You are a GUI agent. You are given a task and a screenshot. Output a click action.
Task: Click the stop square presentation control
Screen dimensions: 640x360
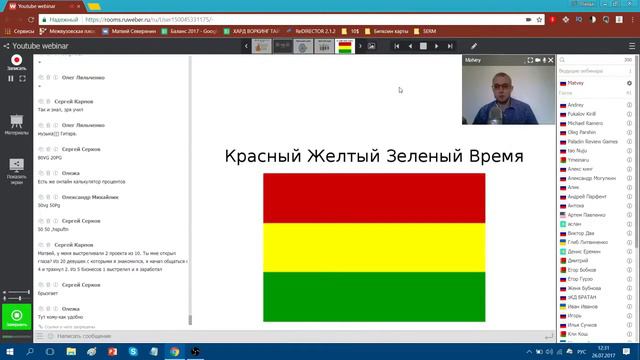pos(423,46)
